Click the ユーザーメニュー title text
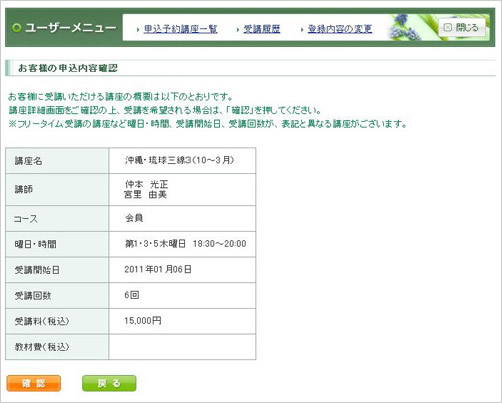 tap(71, 28)
